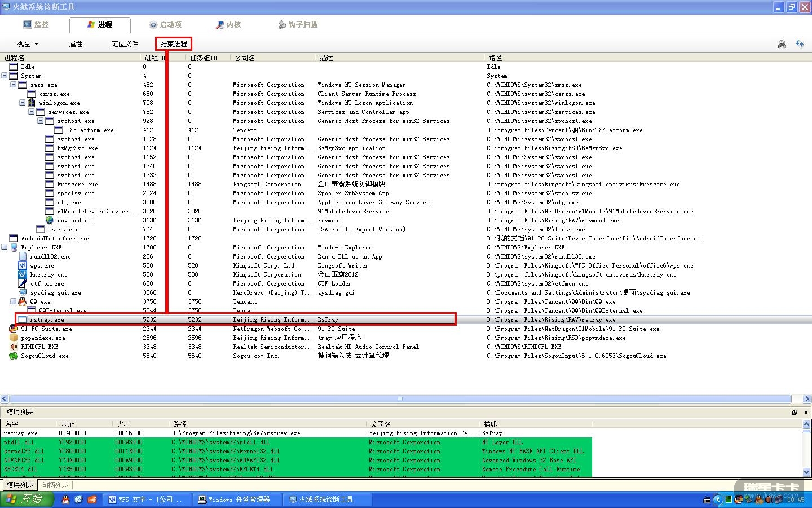
Task: Click the pin icon of module list panel
Action: (x=795, y=413)
